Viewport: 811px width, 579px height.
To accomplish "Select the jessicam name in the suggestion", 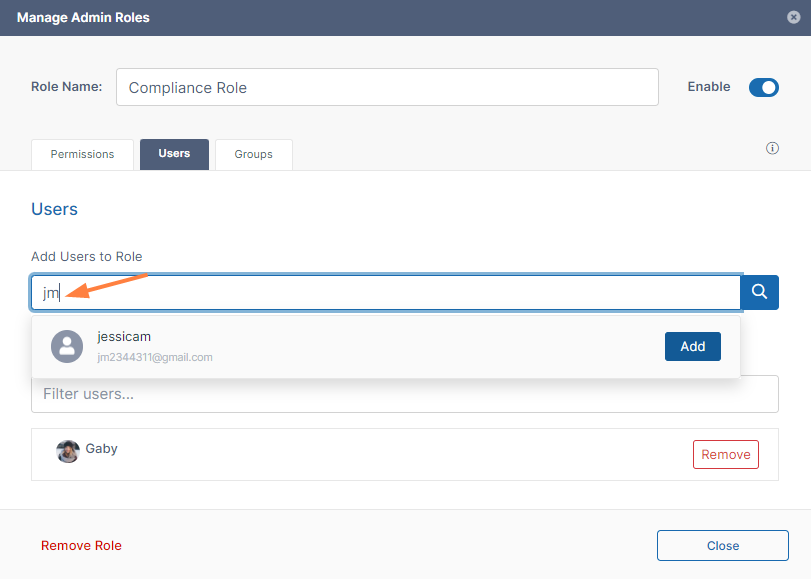I will coord(124,337).
